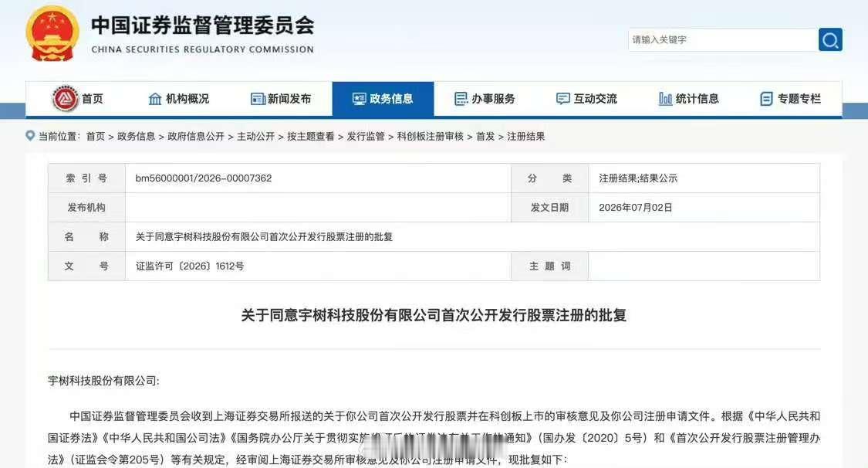Click the 互动交流 chat bubble icon
This screenshot has height=468, width=868.
point(563,99)
